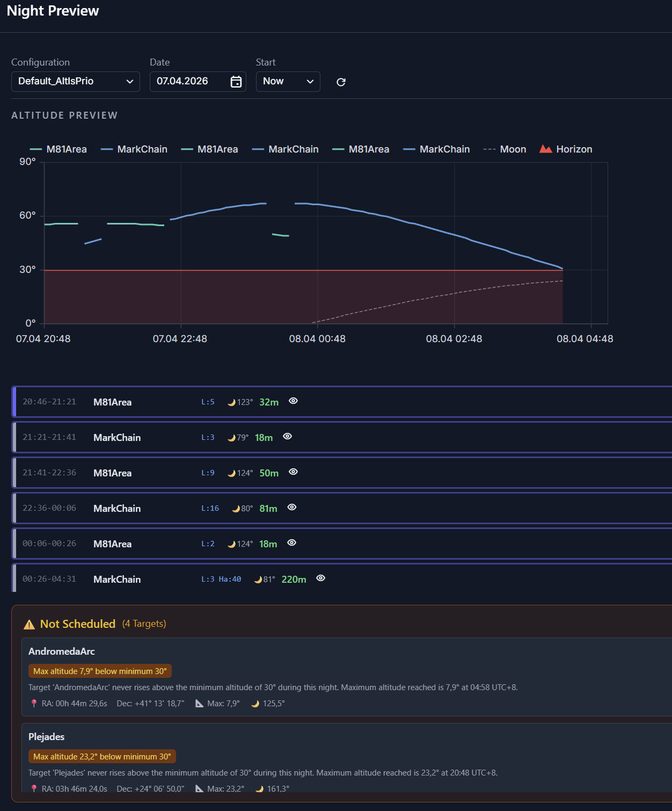This screenshot has width=672, height=811.
Task: Click the altitude triangle icon next to Max: 7,9°
Action: tap(199, 704)
